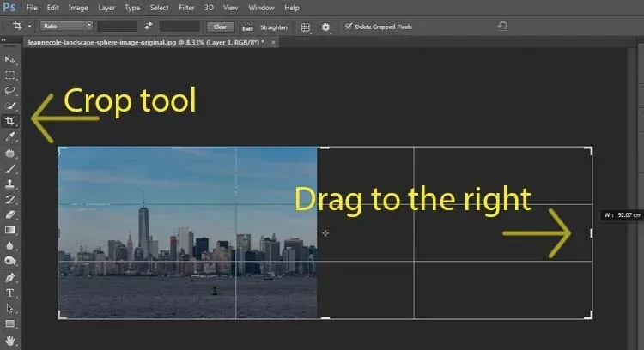Select the Rectangular Marquee tool
Image resolution: width=644 pixels, height=350 pixels.
(x=10, y=75)
